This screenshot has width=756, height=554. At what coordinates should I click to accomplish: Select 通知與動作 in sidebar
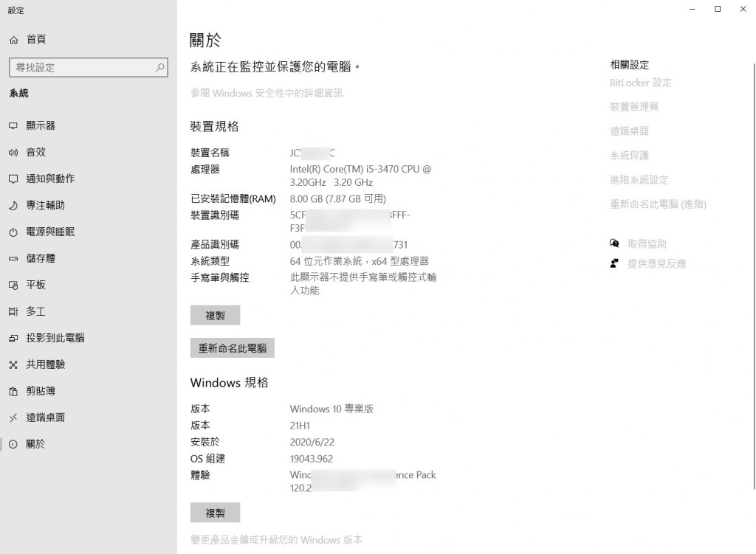click(x=89, y=179)
